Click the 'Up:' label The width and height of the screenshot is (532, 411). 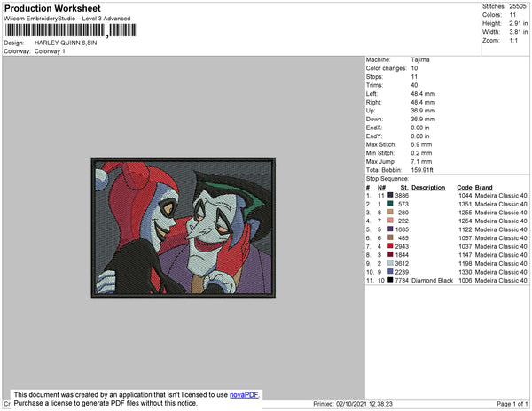pos(371,111)
